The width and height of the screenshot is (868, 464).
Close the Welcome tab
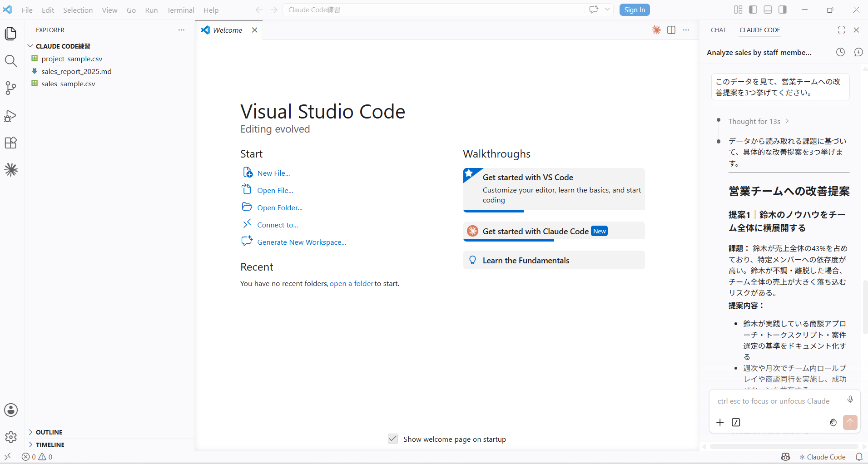[x=255, y=30]
